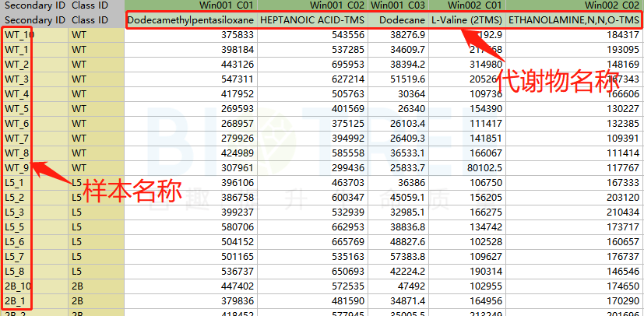Click the cell with value 695953
Viewport: 644px width, 316px height.
(313, 64)
